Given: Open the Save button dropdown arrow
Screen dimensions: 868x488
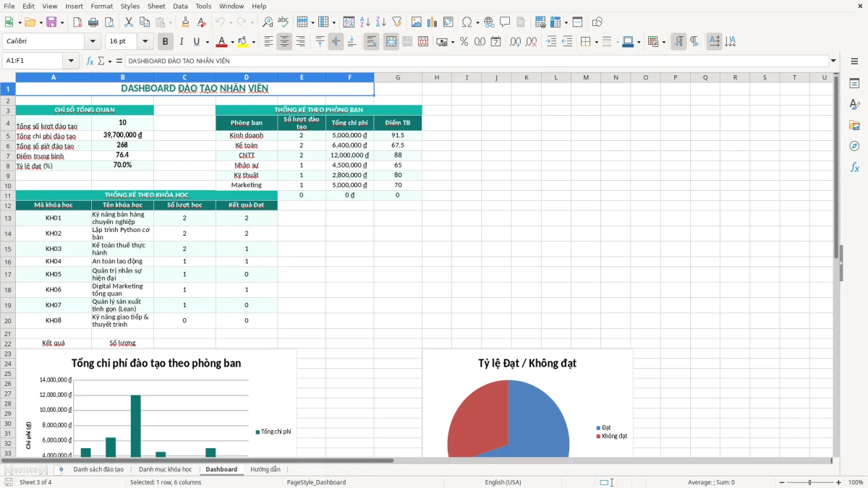Looking at the screenshot, I should pos(62,22).
